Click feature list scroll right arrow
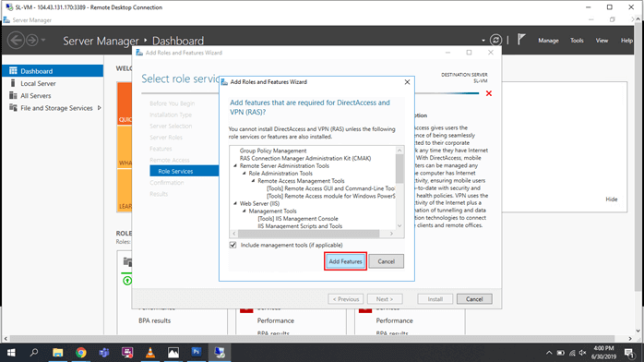The width and height of the screenshot is (644, 362). coord(391,234)
